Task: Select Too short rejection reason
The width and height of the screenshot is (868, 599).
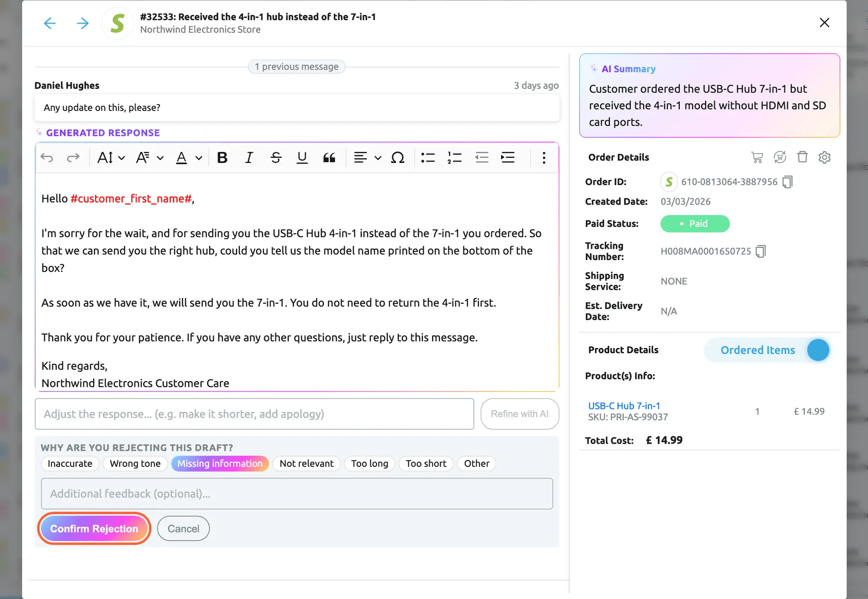Action: (x=426, y=463)
